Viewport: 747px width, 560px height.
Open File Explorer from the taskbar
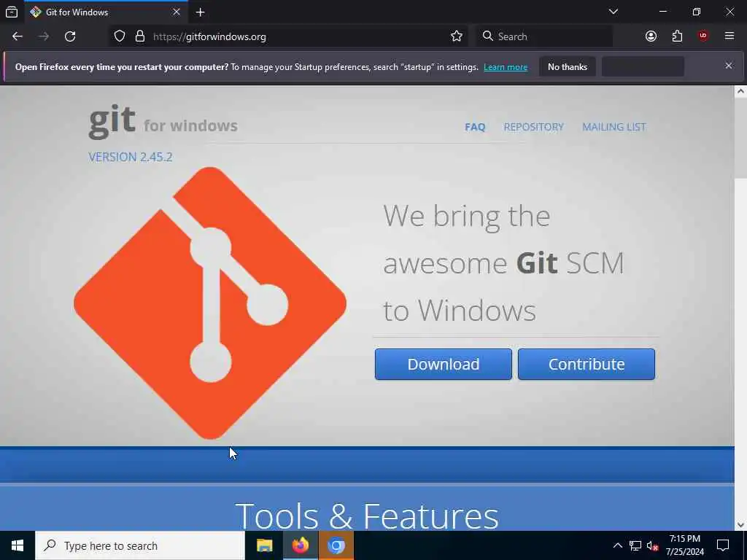click(264, 545)
